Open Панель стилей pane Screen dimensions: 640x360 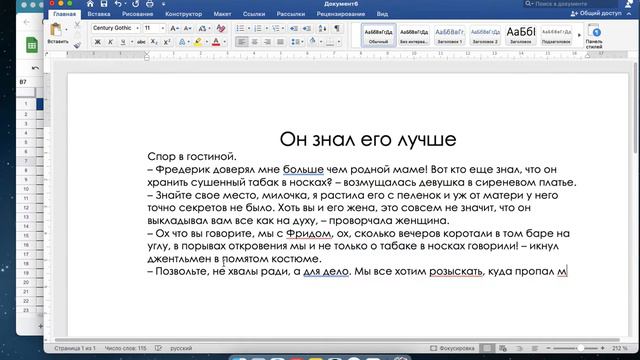pos(595,36)
